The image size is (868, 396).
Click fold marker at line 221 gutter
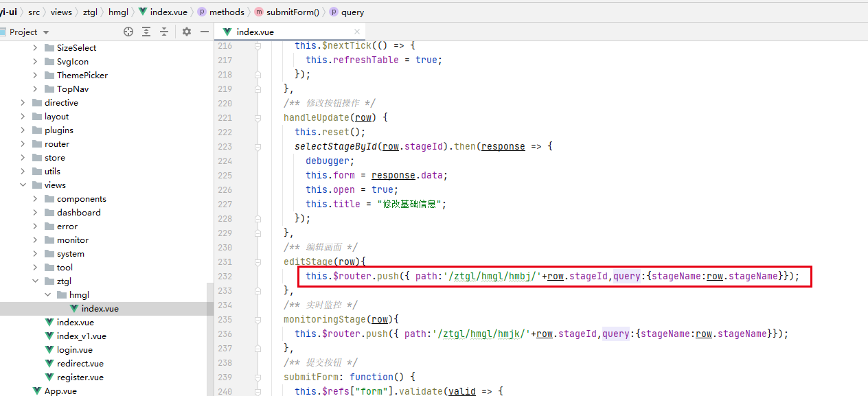point(258,117)
